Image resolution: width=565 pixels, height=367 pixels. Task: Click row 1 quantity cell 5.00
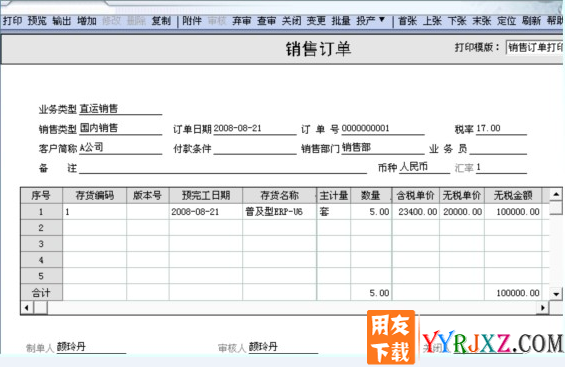point(371,212)
